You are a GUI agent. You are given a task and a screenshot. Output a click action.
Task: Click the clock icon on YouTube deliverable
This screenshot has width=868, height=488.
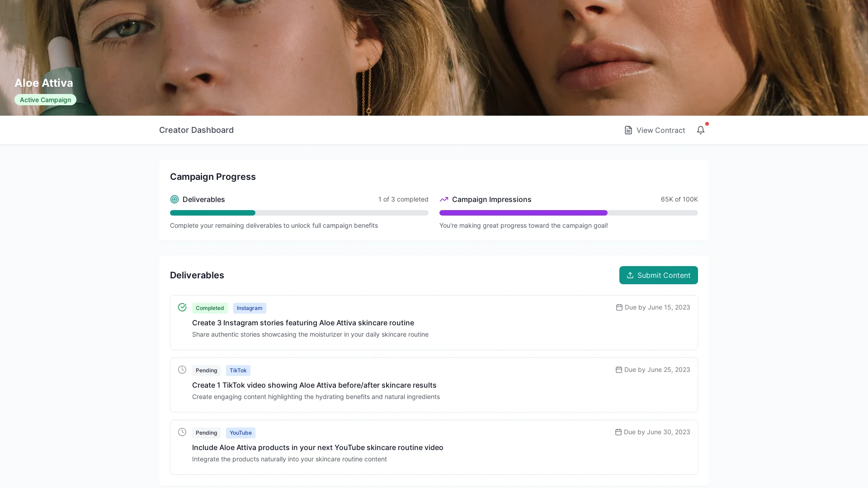coord(182,432)
